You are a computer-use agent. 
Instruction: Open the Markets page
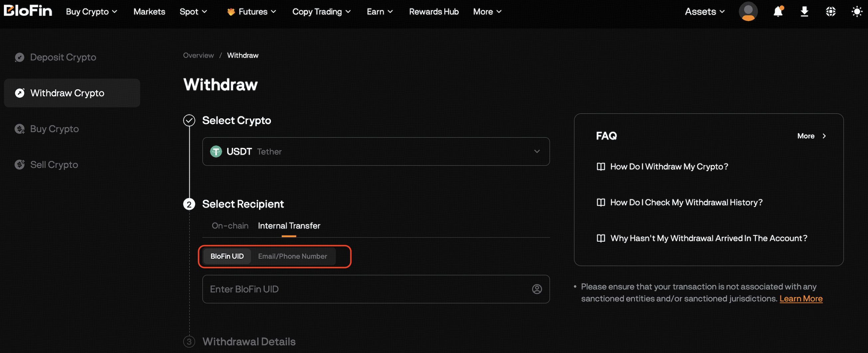[x=149, y=12]
